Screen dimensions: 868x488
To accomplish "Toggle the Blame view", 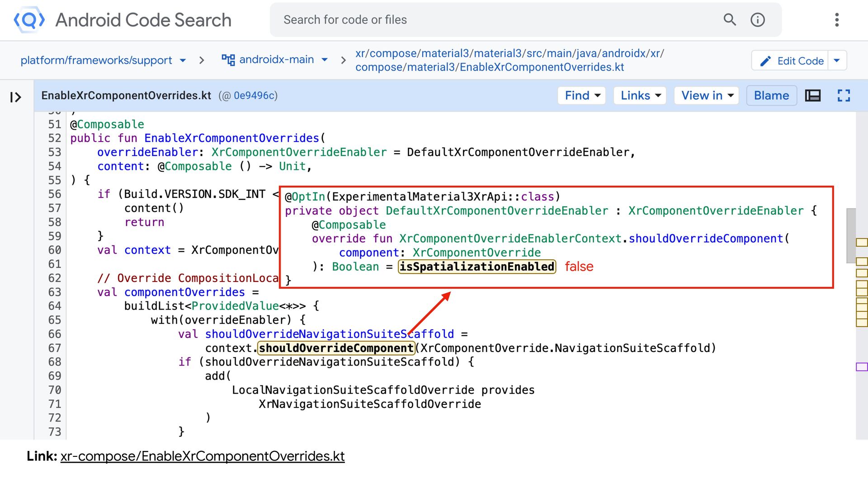I will [x=771, y=95].
